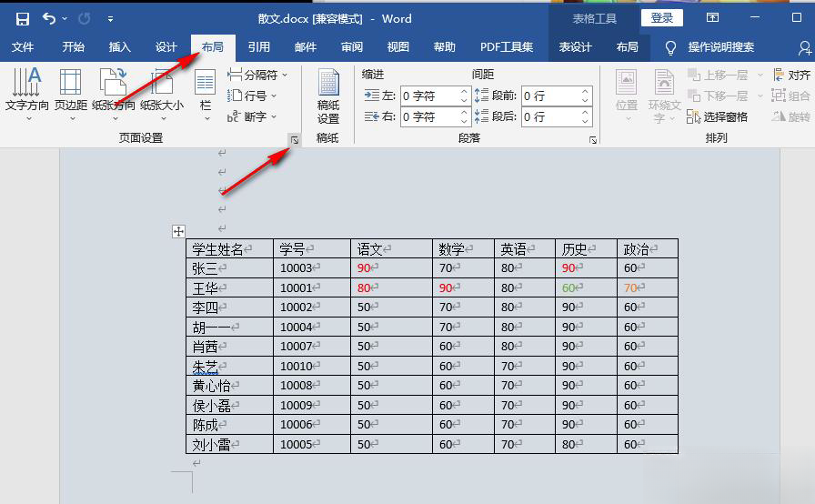Click the lightbulb tell-me icon
Screen dimensions: 815x504
point(670,48)
